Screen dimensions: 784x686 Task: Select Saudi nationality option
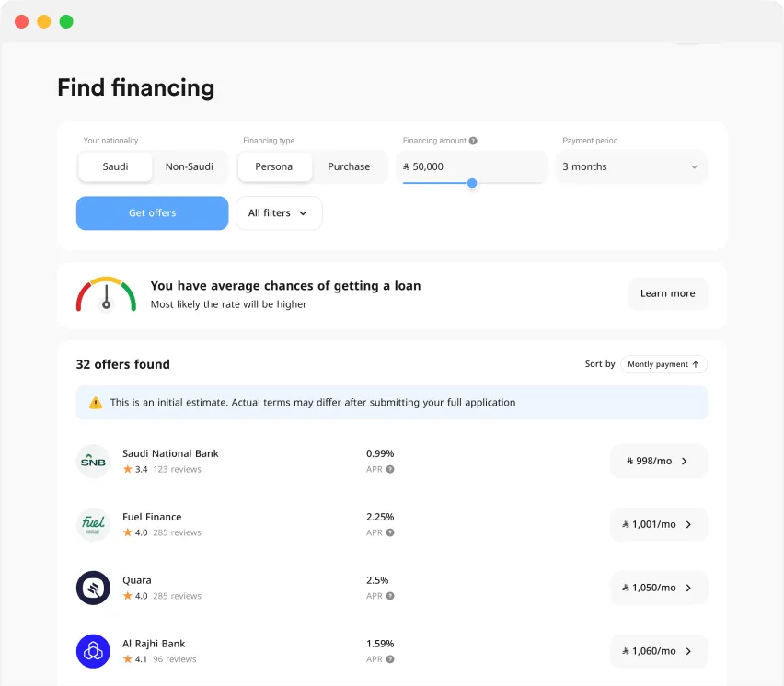pyautogui.click(x=115, y=166)
